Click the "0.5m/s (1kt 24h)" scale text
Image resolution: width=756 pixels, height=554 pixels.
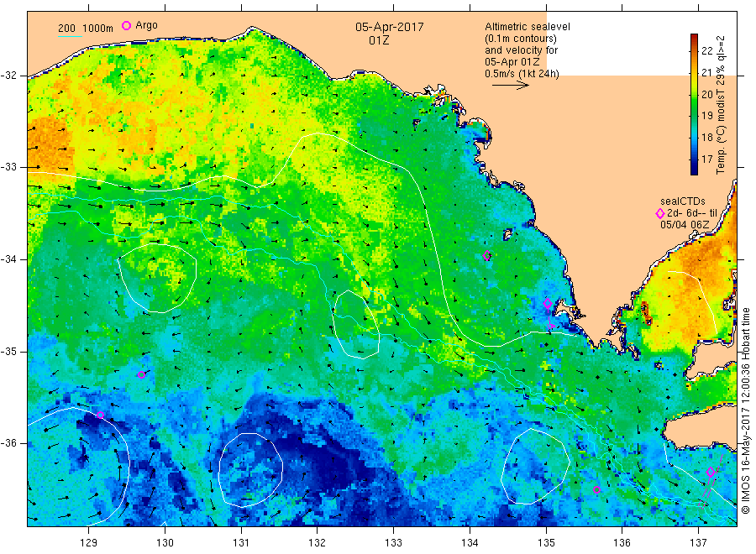[522, 74]
